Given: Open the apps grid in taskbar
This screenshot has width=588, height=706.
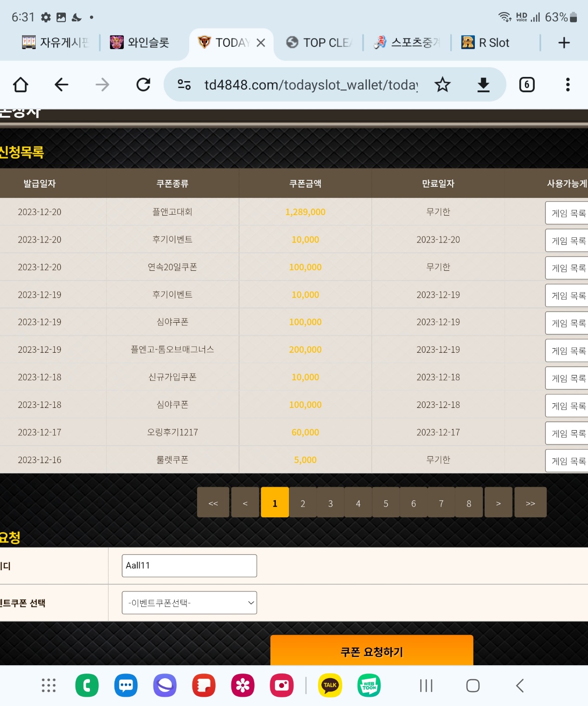Looking at the screenshot, I should point(48,686).
